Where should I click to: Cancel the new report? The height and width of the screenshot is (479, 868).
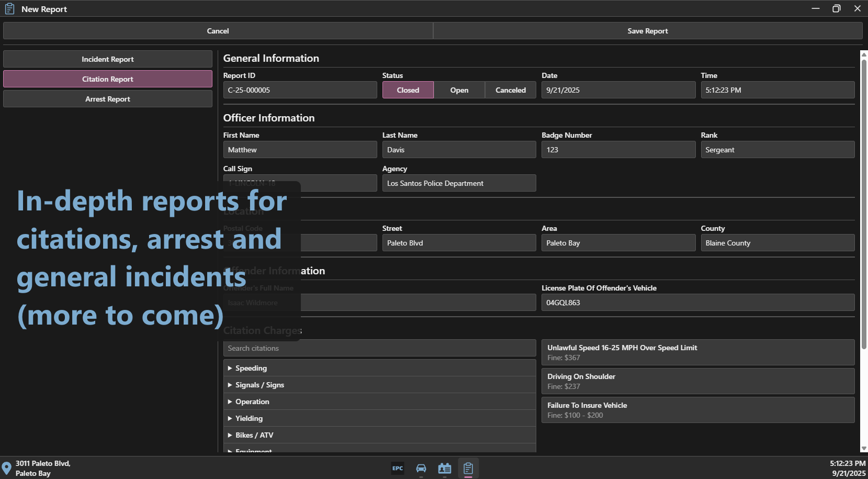[218, 31]
